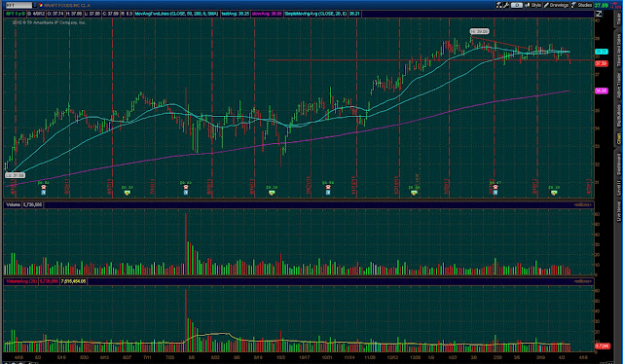Viewport: 623px width, 364px height.
Task: Open the Style menu
Action: [533, 5]
